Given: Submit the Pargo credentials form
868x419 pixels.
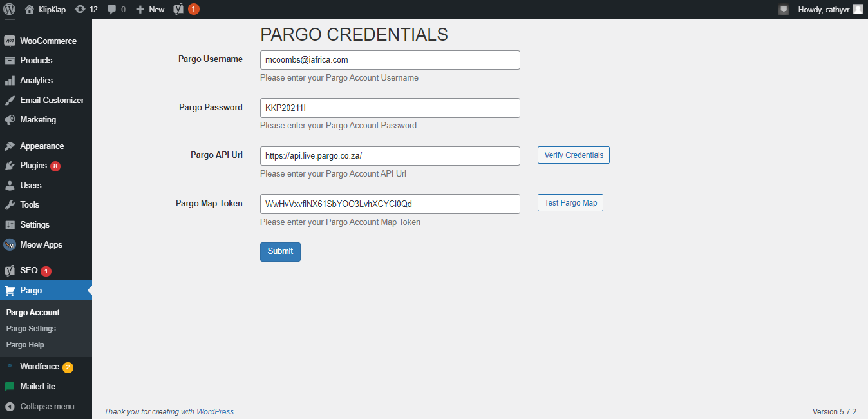Looking at the screenshot, I should (279, 251).
